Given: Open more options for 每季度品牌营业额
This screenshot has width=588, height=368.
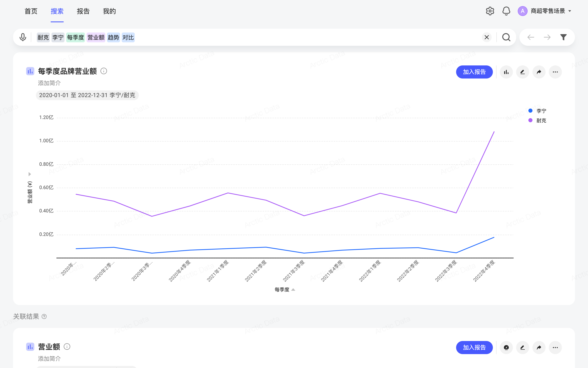Looking at the screenshot, I should tap(555, 72).
